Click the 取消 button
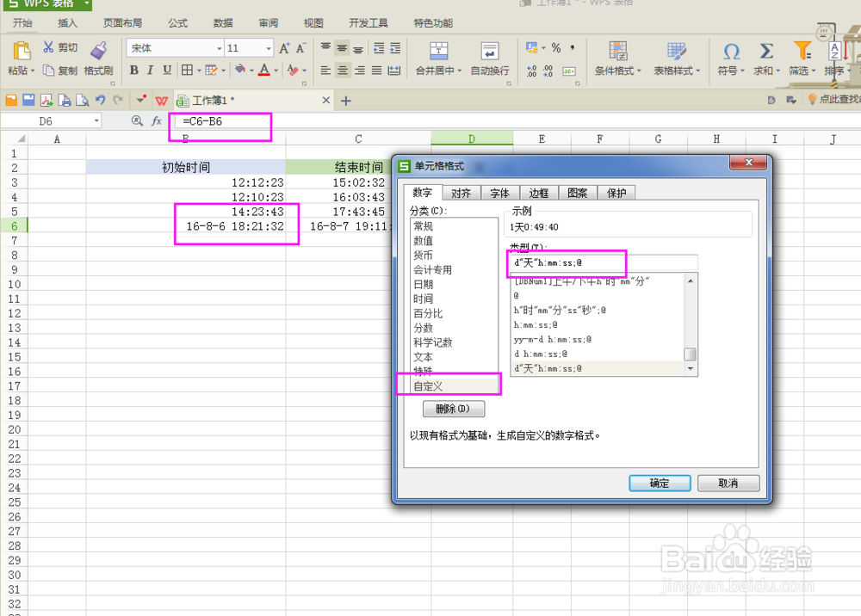 (x=728, y=484)
